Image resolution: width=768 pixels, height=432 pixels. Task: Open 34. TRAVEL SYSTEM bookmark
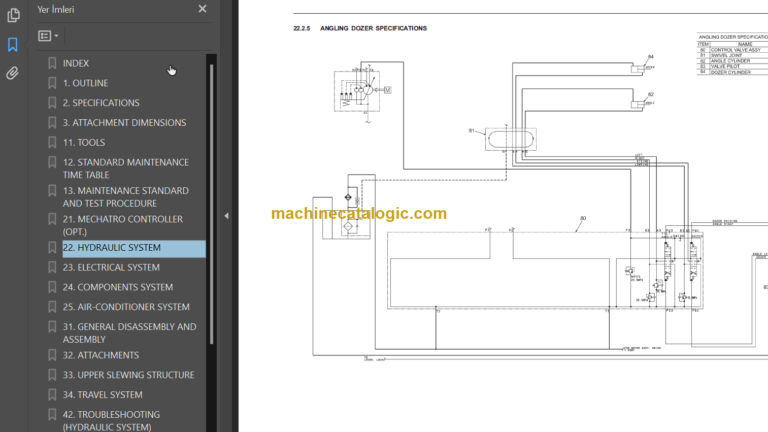click(x=102, y=395)
